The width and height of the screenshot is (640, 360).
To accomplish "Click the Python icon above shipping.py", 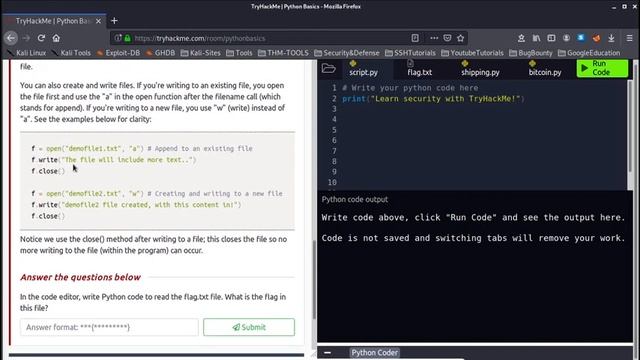I will 464,63.
